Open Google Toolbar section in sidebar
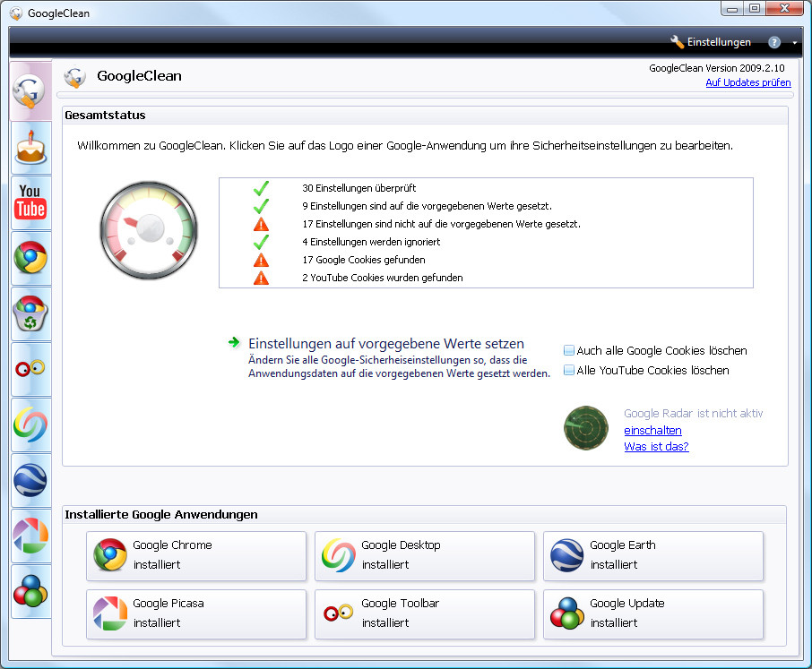The height and width of the screenshot is (669, 812). tap(30, 369)
